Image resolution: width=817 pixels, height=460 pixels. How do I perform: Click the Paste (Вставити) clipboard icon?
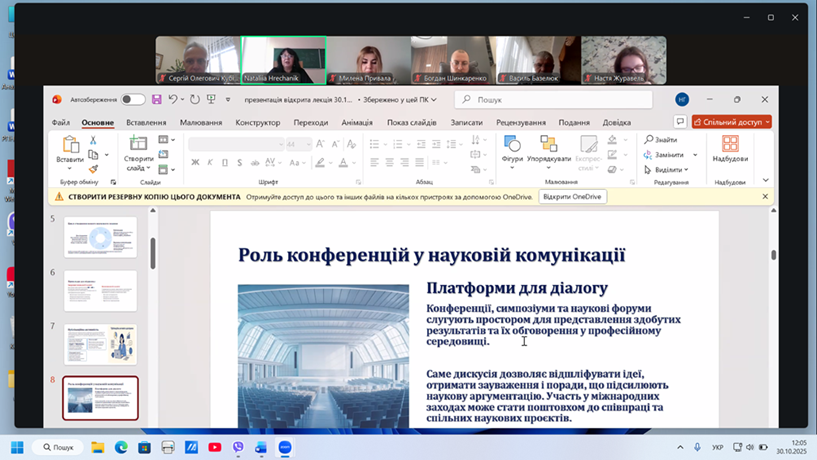(70, 146)
